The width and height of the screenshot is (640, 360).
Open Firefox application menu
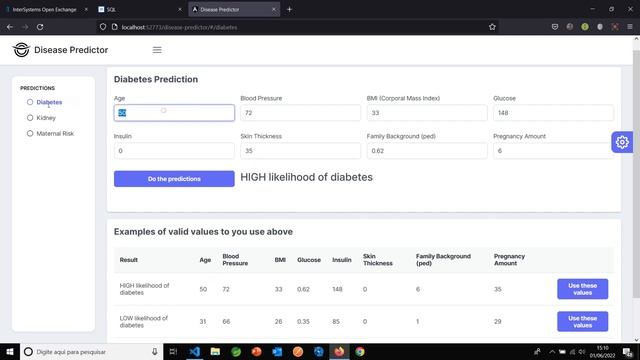coord(630,27)
